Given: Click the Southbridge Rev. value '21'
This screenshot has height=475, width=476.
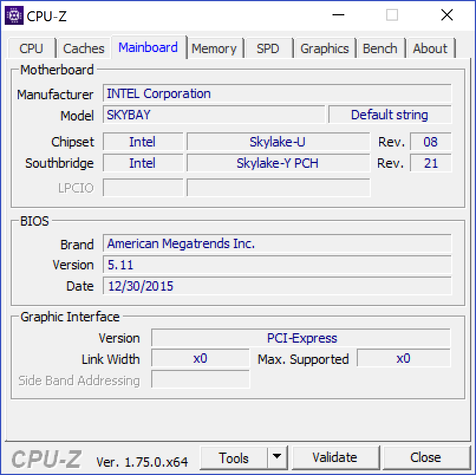Looking at the screenshot, I should click(x=431, y=163).
